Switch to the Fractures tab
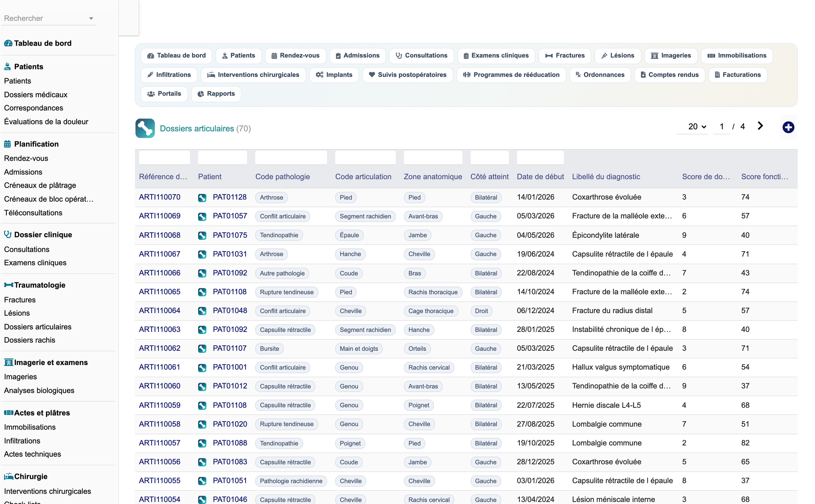815x504 pixels. tap(565, 56)
